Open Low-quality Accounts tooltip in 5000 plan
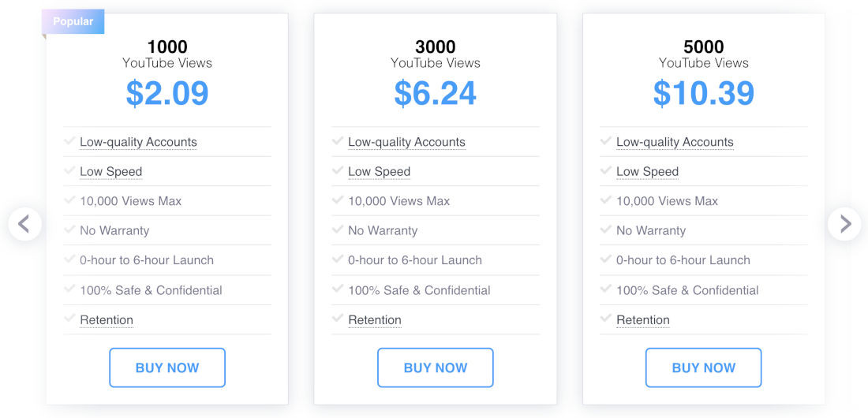Image resolution: width=868 pixels, height=418 pixels. click(675, 142)
